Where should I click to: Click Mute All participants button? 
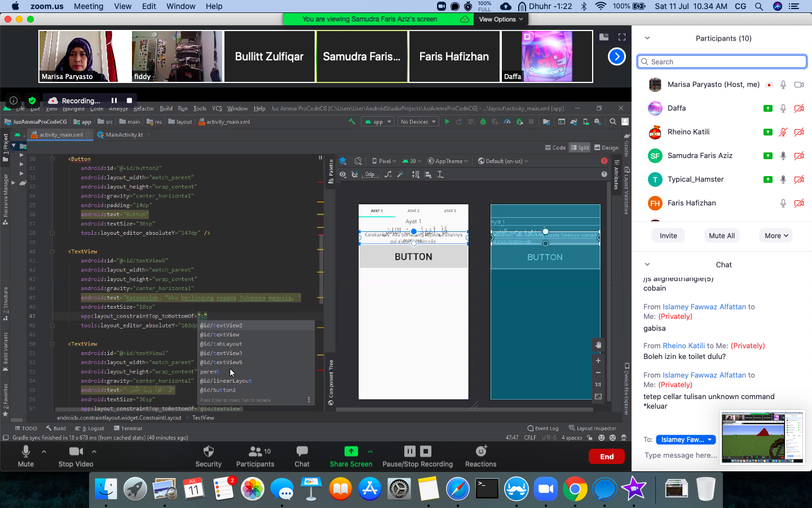coord(722,236)
